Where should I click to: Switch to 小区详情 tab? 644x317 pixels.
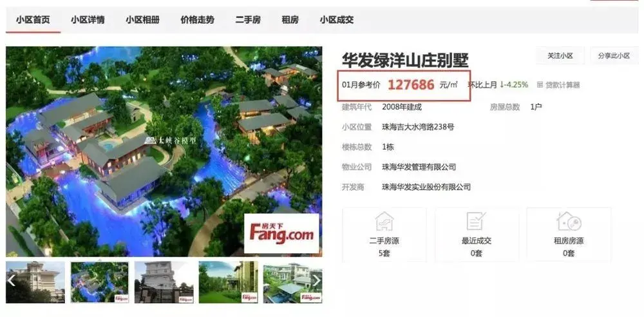pos(88,20)
